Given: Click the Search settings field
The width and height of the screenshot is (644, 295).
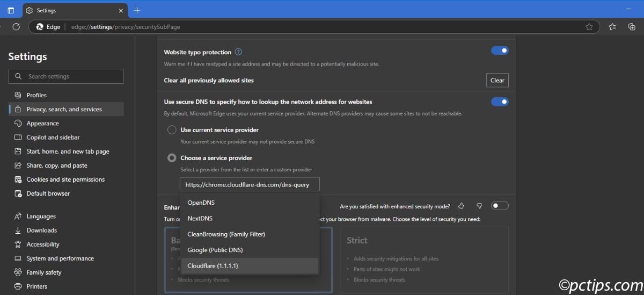Looking at the screenshot, I should [66, 76].
